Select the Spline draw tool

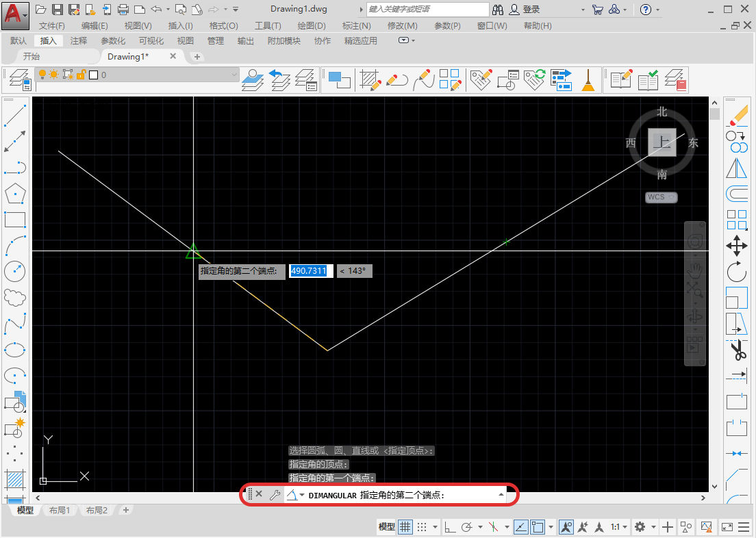pos(15,324)
